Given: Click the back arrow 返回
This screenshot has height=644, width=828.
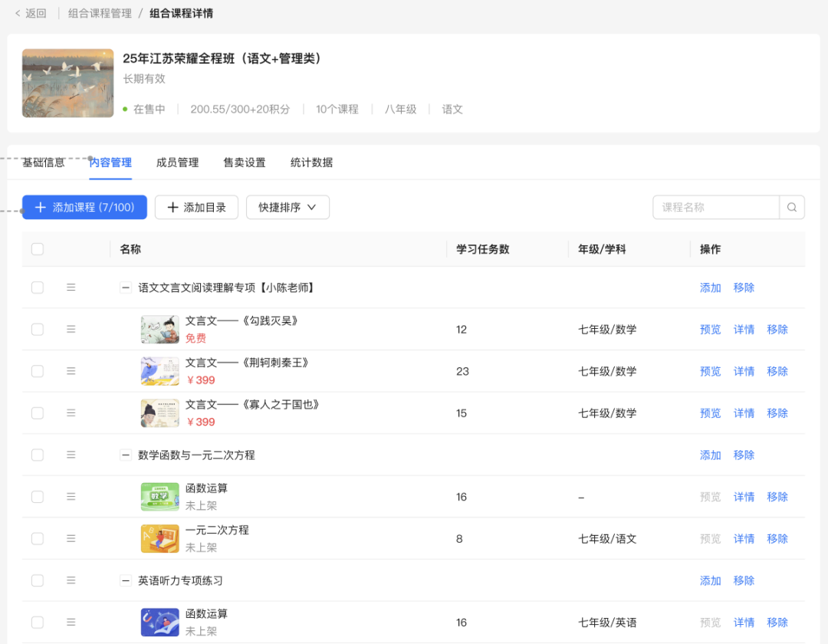Looking at the screenshot, I should [31, 13].
